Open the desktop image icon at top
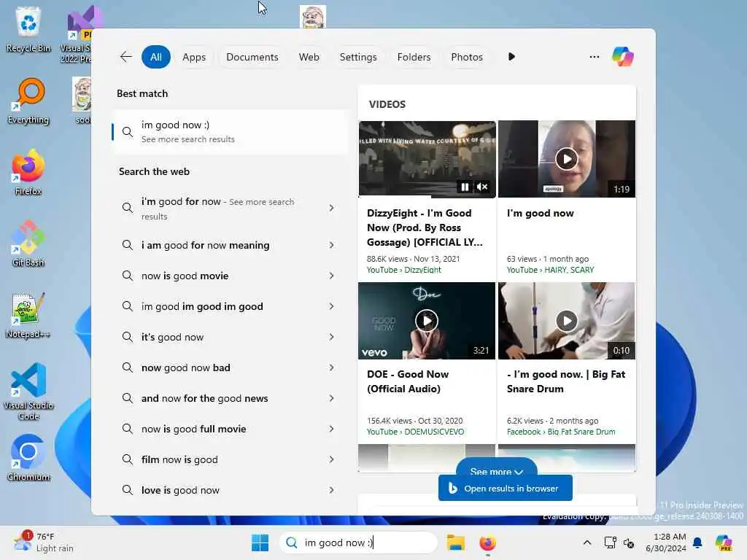The height and width of the screenshot is (560, 747). coord(312,17)
